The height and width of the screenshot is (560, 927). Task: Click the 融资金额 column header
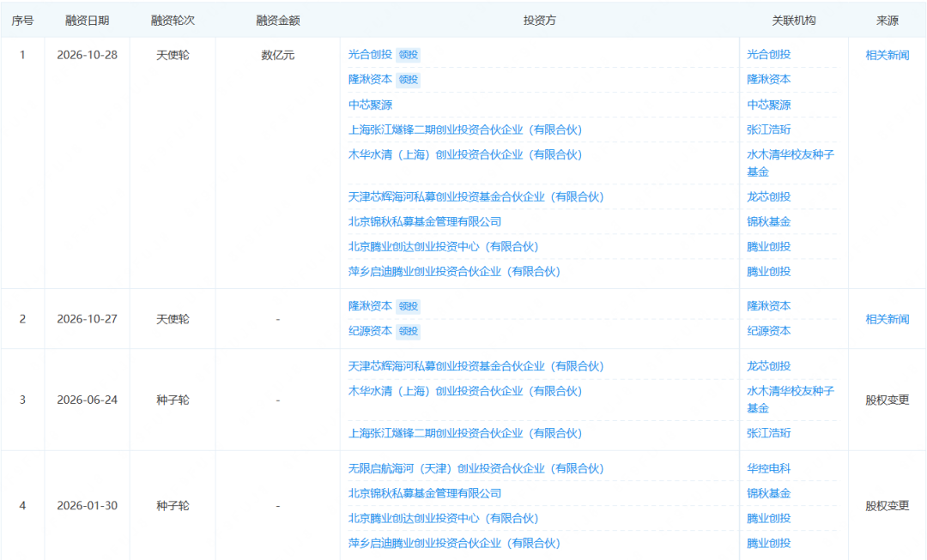tap(278, 21)
